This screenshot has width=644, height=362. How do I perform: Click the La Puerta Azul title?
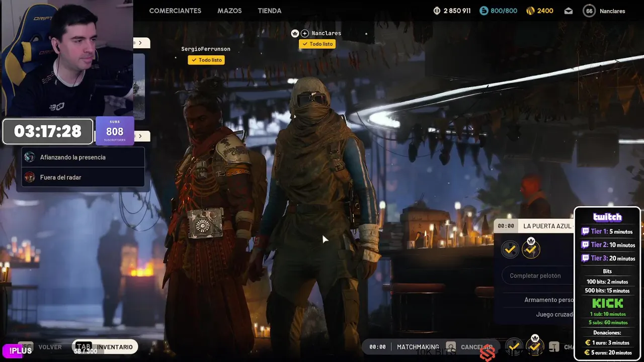pos(547,226)
